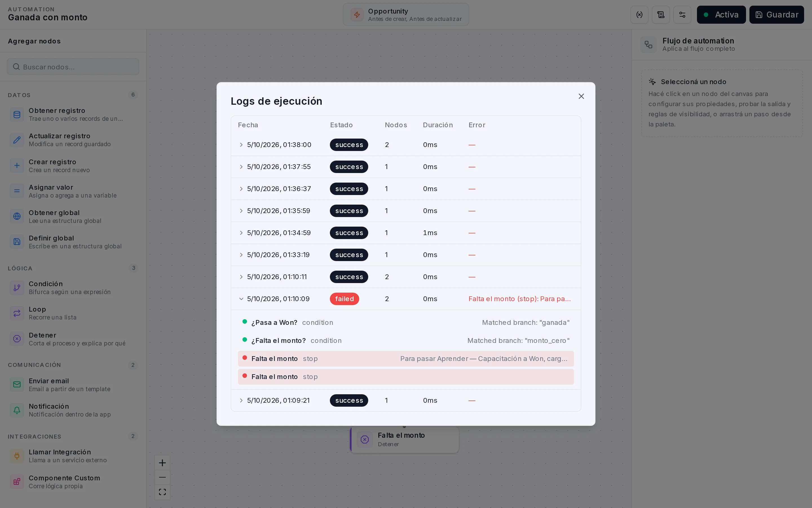
Task: Zoom out on the canvas
Action: pyautogui.click(x=162, y=478)
